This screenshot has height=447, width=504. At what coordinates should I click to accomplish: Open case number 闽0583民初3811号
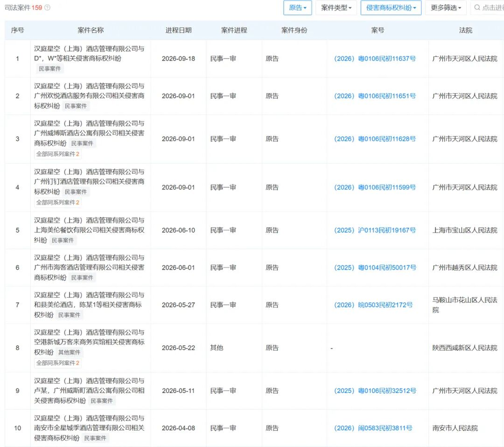pos(373,428)
